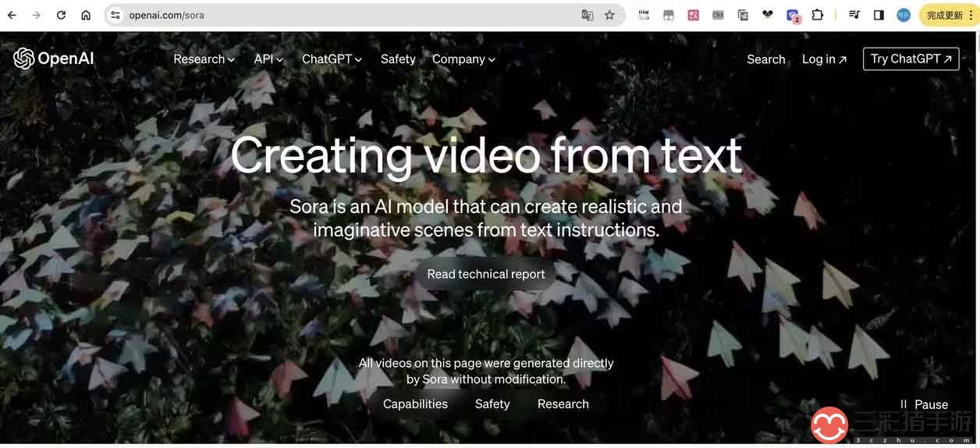Open the media controls music icon
Viewport: 980px width, 448px height.
point(854,15)
